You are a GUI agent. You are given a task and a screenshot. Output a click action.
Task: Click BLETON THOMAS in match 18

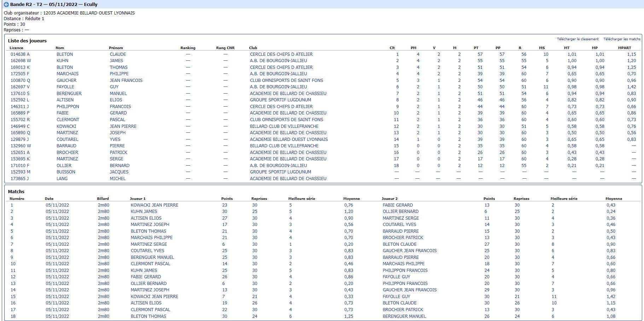(149, 316)
